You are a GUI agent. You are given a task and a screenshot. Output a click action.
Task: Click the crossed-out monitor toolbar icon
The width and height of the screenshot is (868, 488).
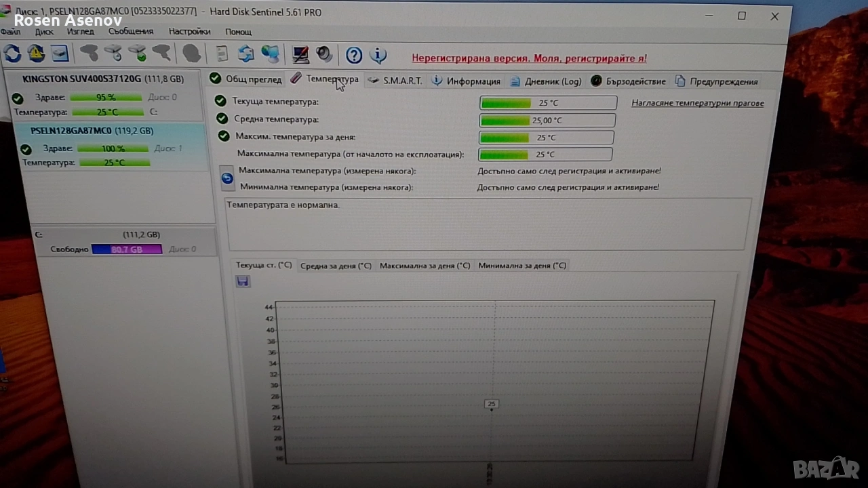(x=300, y=54)
